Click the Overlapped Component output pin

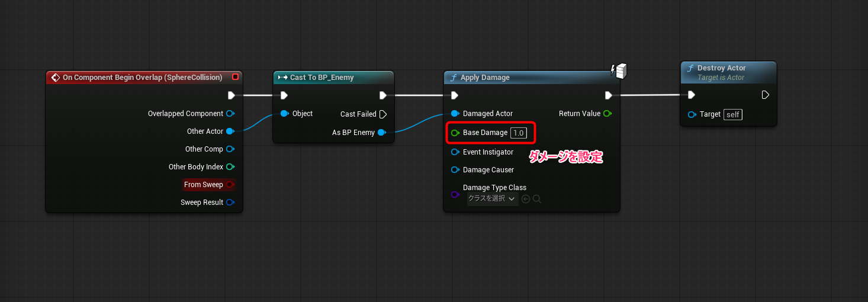[230, 114]
